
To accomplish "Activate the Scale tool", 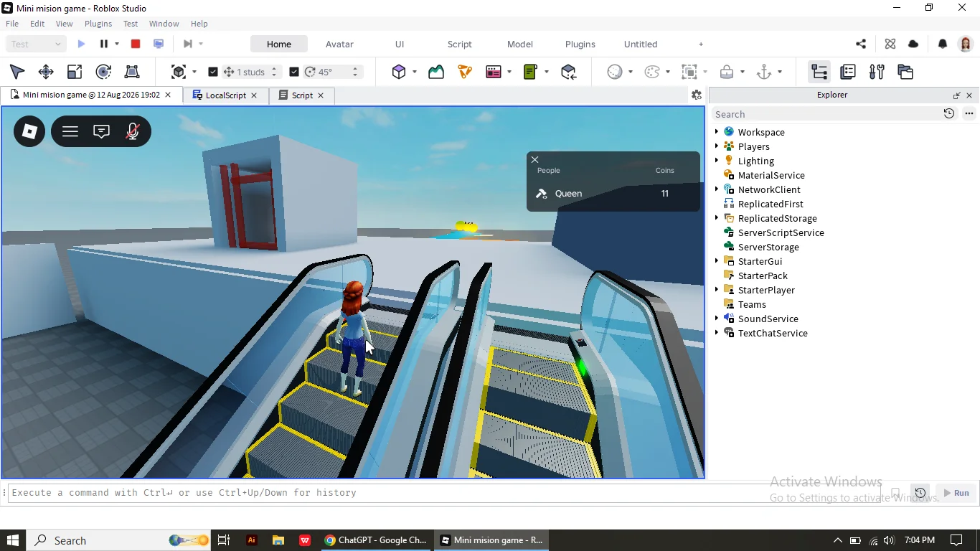I will click(75, 72).
